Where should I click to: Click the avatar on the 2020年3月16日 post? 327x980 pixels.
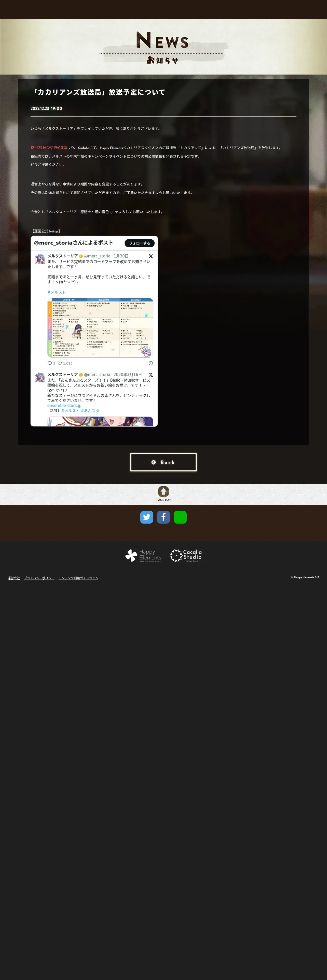pos(40,378)
